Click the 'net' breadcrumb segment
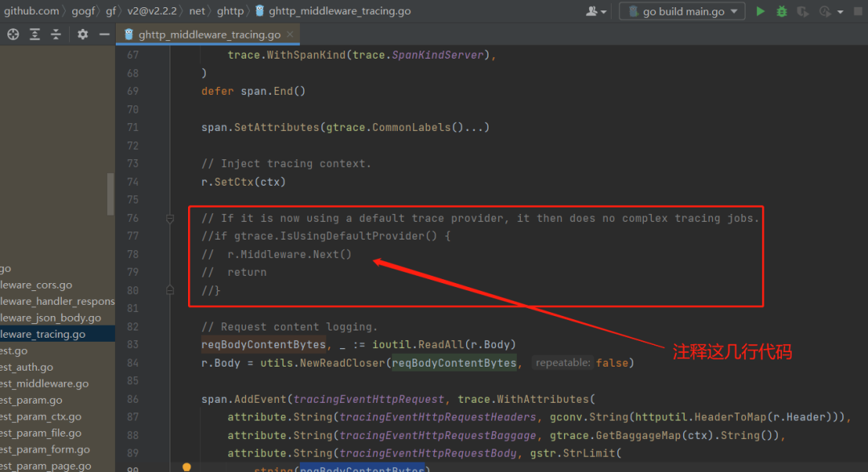This screenshot has height=472, width=868. pos(197,11)
